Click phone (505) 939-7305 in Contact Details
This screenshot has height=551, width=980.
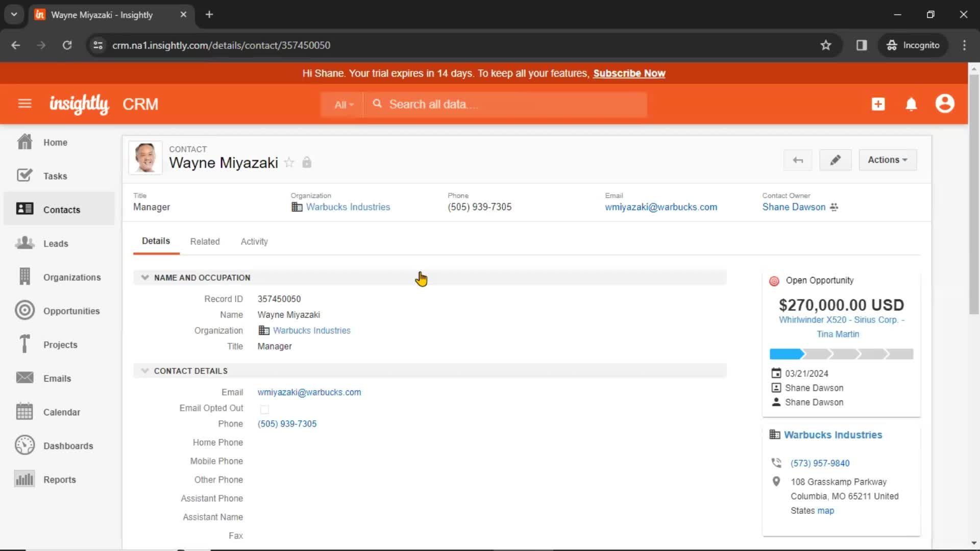click(287, 424)
